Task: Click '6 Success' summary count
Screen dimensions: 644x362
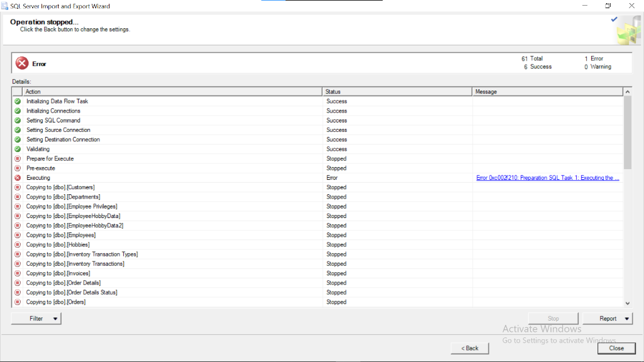Action: coord(538,67)
